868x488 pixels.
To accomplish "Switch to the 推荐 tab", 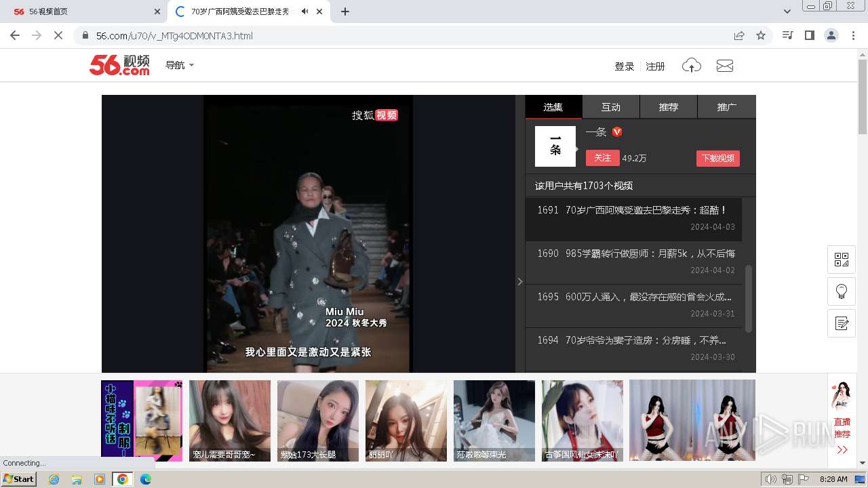I will (x=669, y=107).
